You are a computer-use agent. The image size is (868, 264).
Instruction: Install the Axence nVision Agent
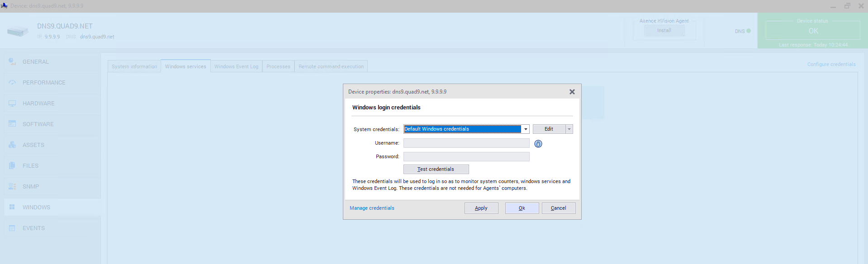coord(664,30)
